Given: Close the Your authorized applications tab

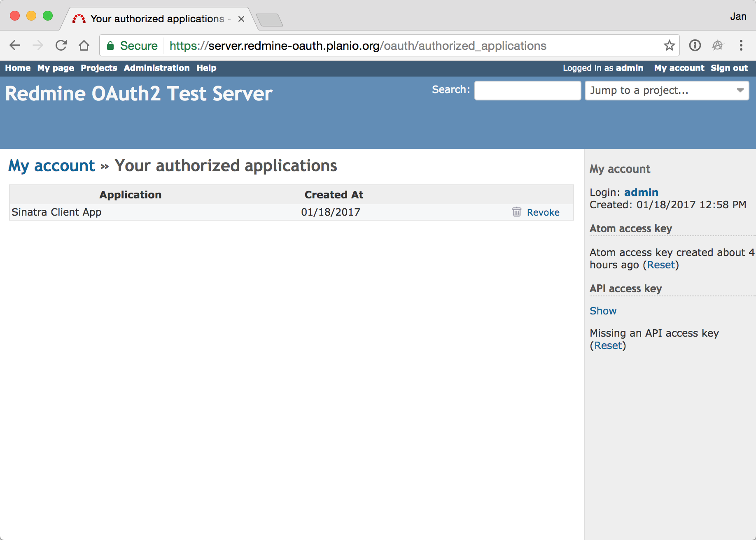Looking at the screenshot, I should click(x=241, y=19).
